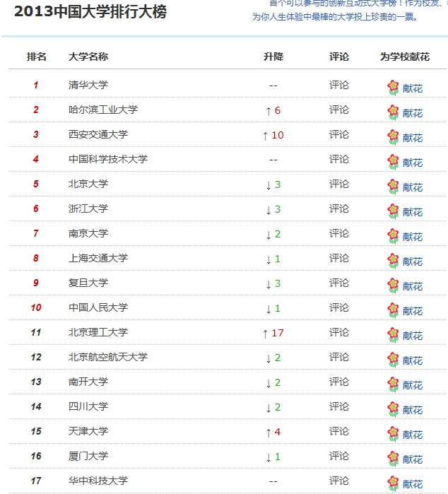Select university name 清华大学

[x=88, y=85]
